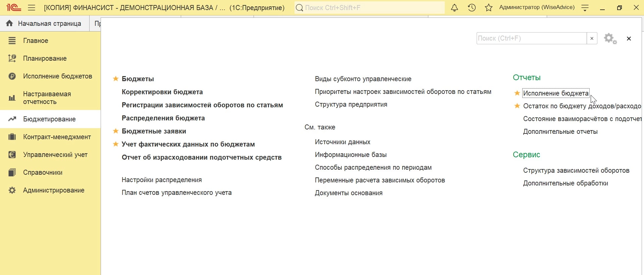This screenshot has width=644, height=275.
Task: Open the Начальная страница tab
Action: click(45, 23)
